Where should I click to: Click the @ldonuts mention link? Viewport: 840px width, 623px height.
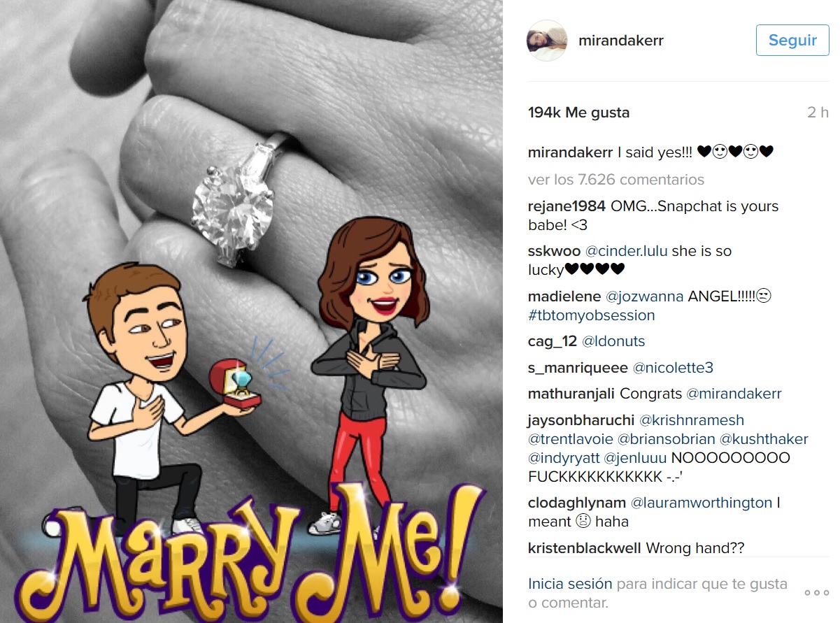coord(613,341)
